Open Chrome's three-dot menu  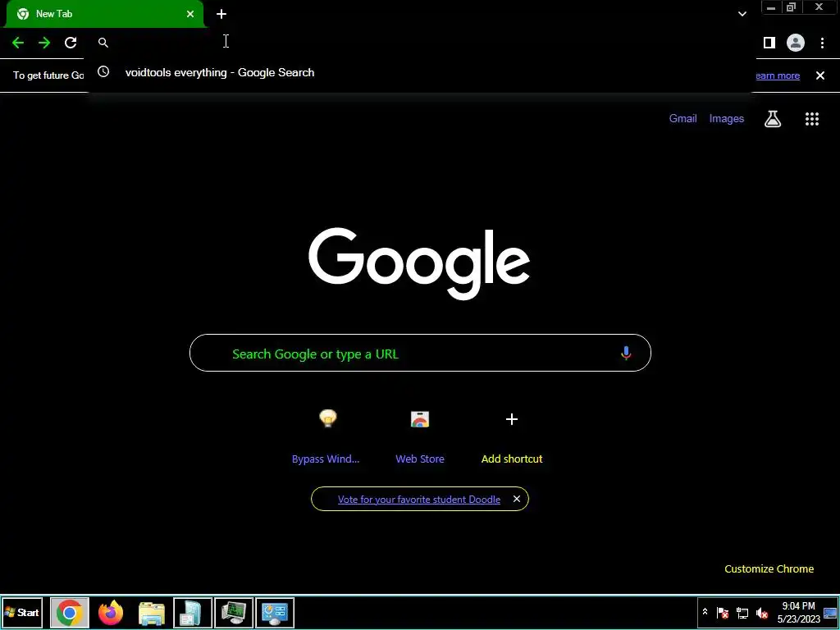[822, 43]
